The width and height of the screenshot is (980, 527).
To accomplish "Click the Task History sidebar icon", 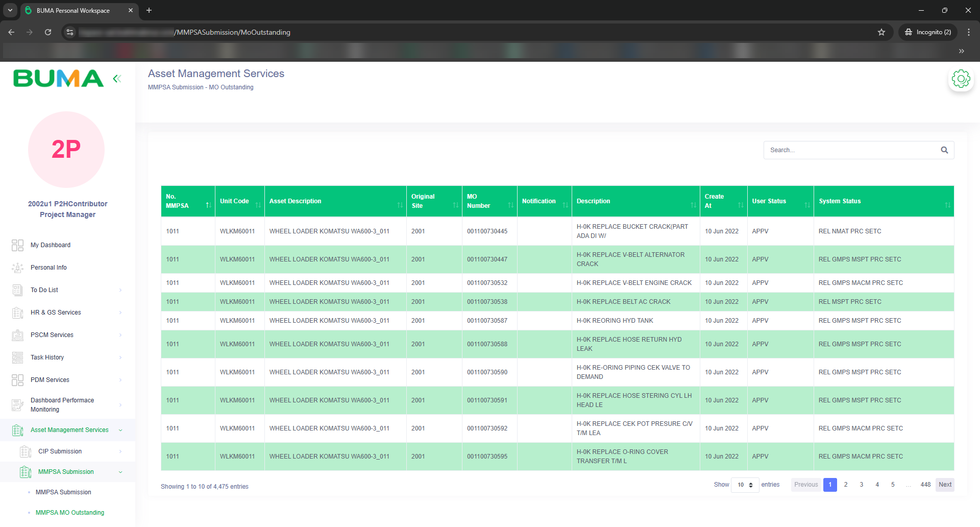I will click(x=17, y=357).
